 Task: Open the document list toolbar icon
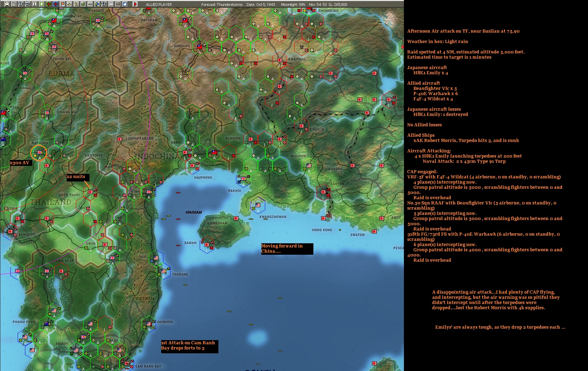pos(14,4)
